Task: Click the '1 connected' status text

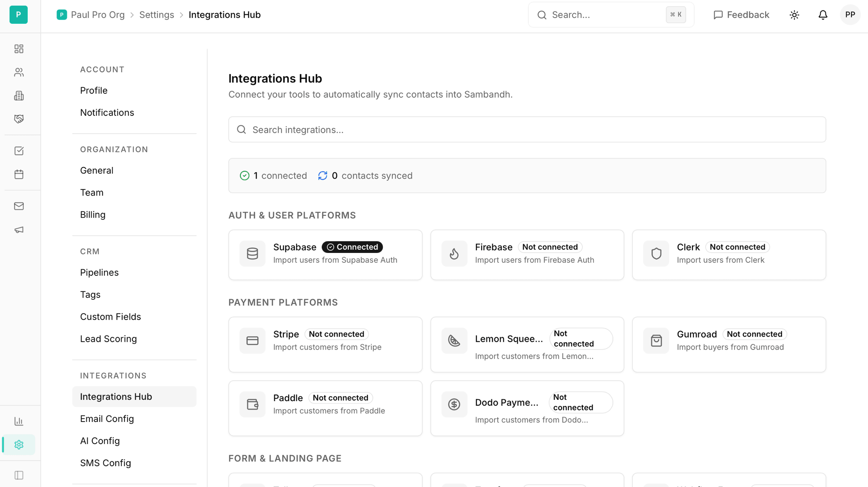Action: point(280,176)
